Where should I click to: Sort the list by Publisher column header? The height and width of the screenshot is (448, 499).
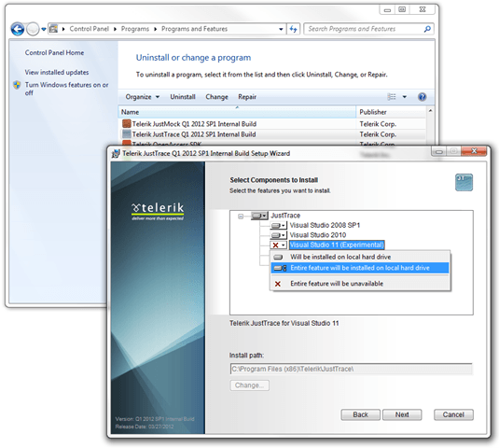[392, 112]
